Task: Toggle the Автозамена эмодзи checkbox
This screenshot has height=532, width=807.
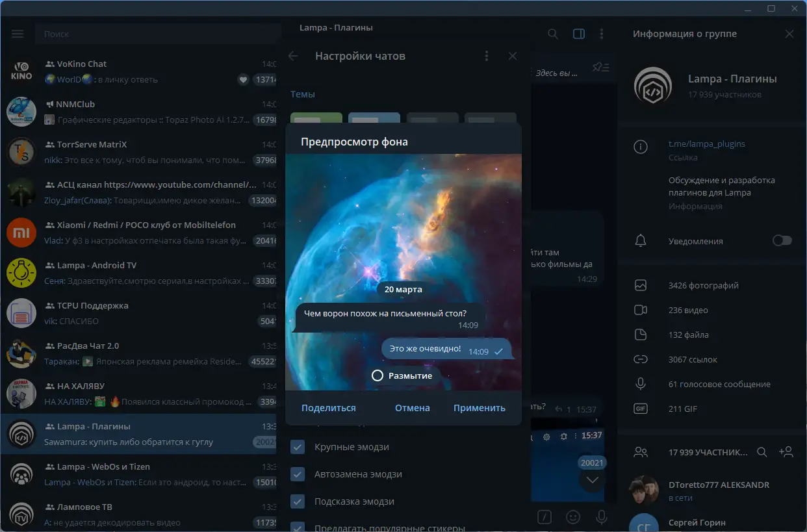Action: tap(298, 474)
